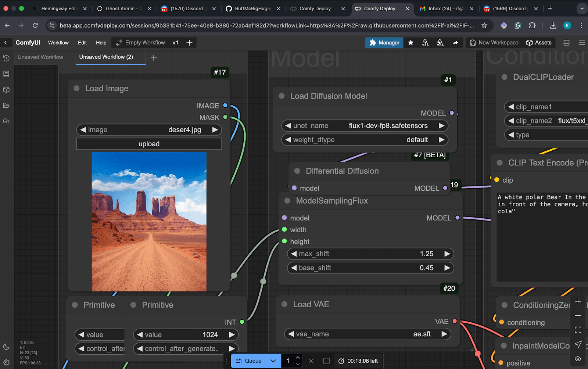Open the browser tab list chevron
This screenshot has height=369, width=588.
tap(581, 8)
